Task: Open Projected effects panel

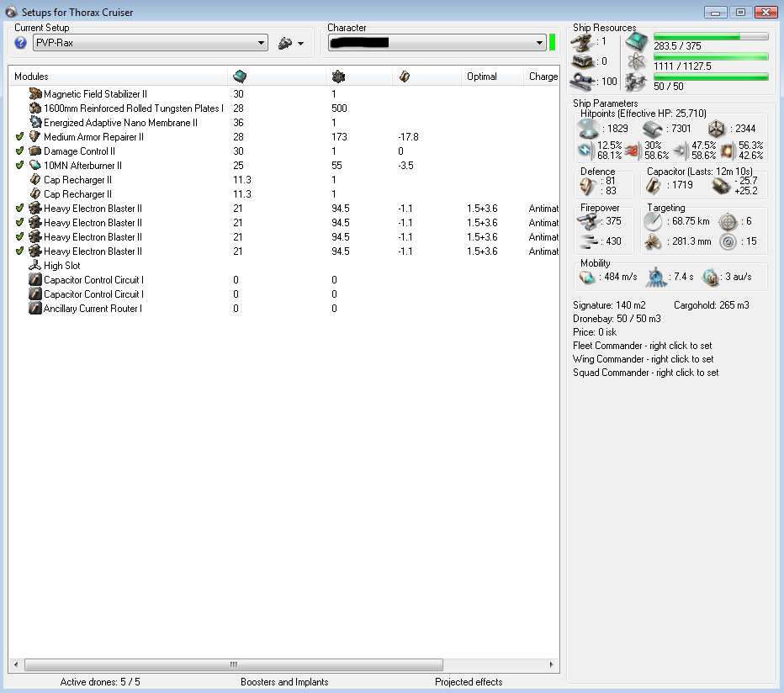Action: click(469, 682)
